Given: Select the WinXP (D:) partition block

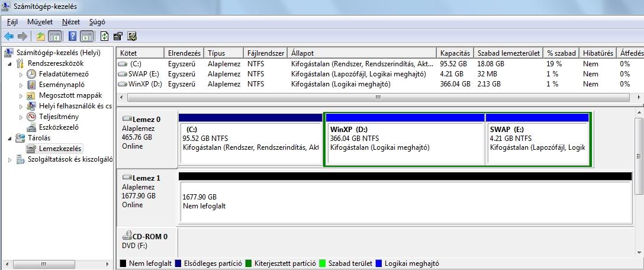Looking at the screenshot, I should 405,139.
